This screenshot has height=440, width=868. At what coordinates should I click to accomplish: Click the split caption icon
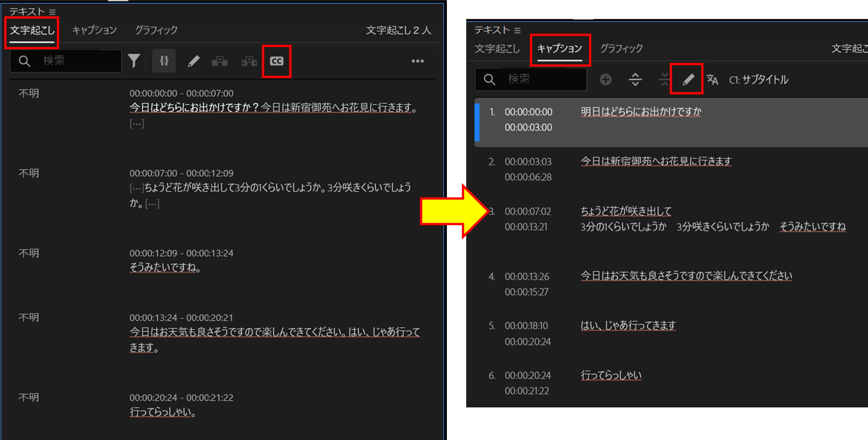click(635, 80)
